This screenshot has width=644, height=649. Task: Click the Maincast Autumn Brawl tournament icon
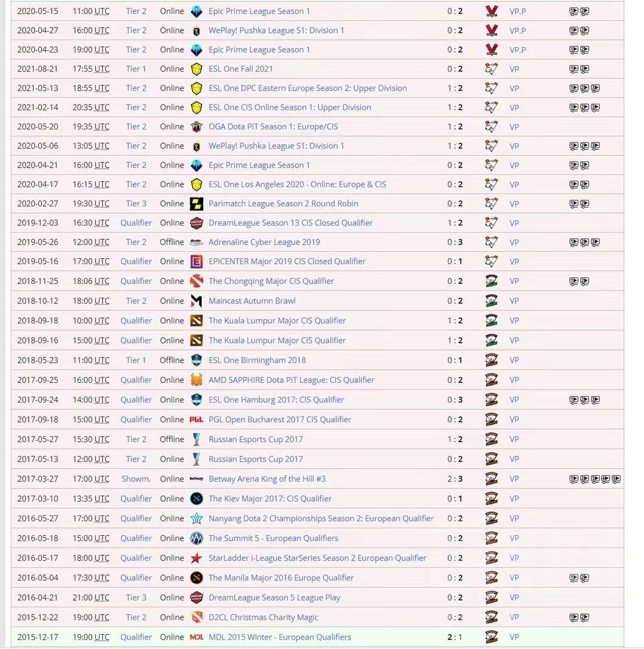(197, 301)
